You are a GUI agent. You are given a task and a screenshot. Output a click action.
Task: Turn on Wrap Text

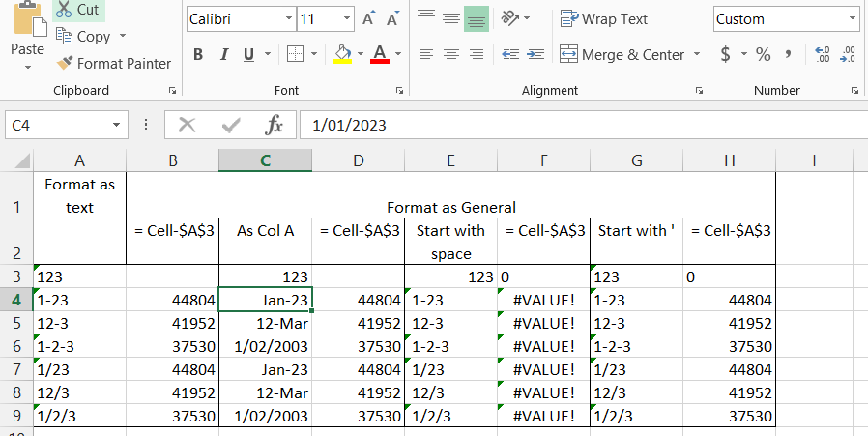pyautogui.click(x=604, y=19)
